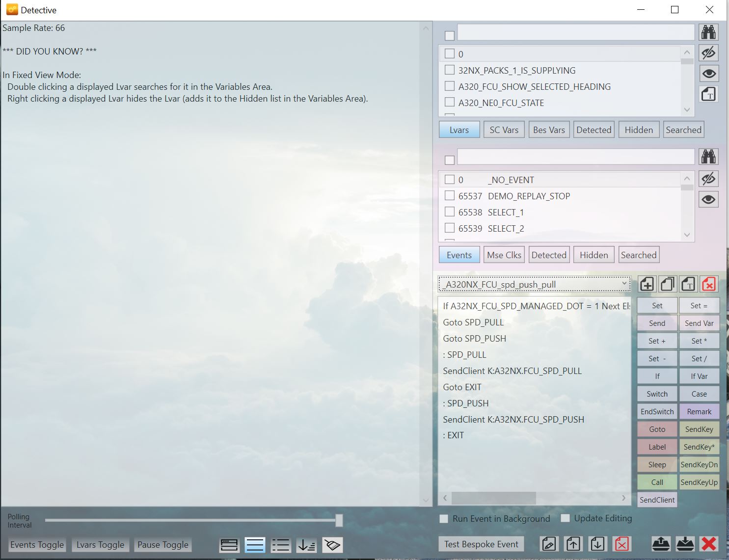Viewport: 729px width, 560px height.
Task: Click the crossed-out eye icon in the events panel
Action: pos(708,179)
